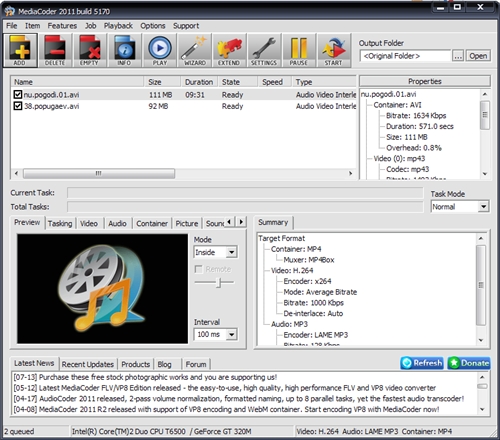500x440 pixels.
Task: Open the Item menu
Action: [32, 26]
